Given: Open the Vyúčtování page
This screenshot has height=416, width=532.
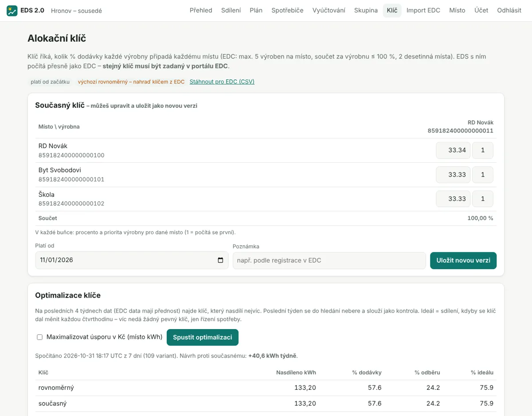Looking at the screenshot, I should tap(329, 11).
